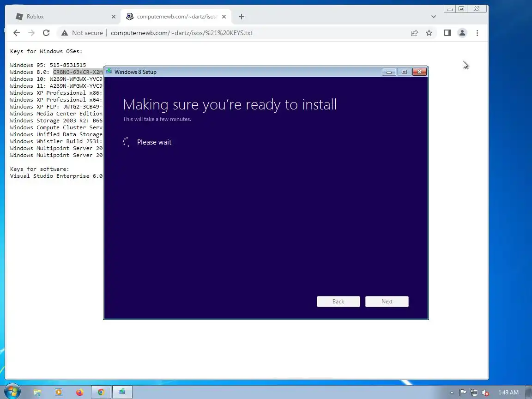Minimize the Chrome window

click(x=449, y=9)
